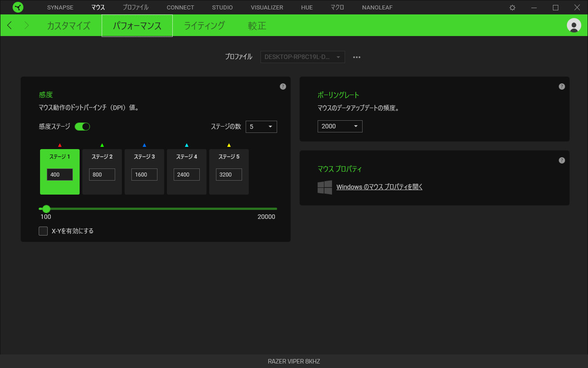
Task: Switch to the ライティング tab
Action: [x=204, y=26]
